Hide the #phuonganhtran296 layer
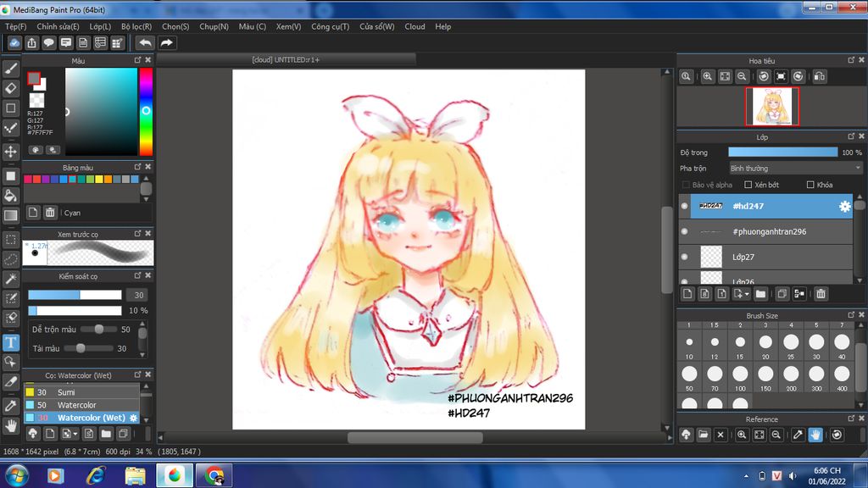Screen dimensions: 868x488 point(685,231)
